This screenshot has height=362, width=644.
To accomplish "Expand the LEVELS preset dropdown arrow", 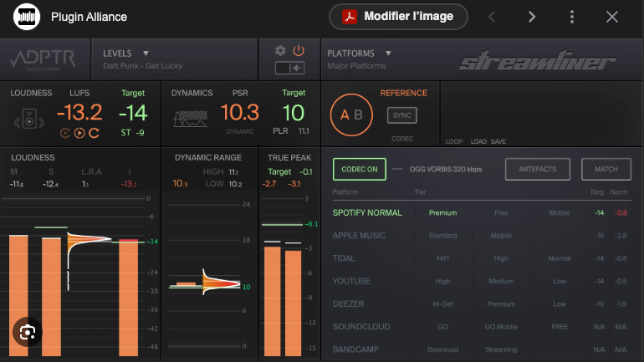I will (x=146, y=54).
